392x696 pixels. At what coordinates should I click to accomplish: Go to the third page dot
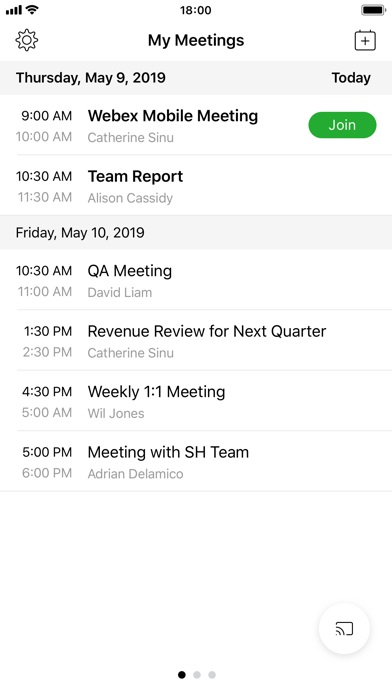pos(212,675)
